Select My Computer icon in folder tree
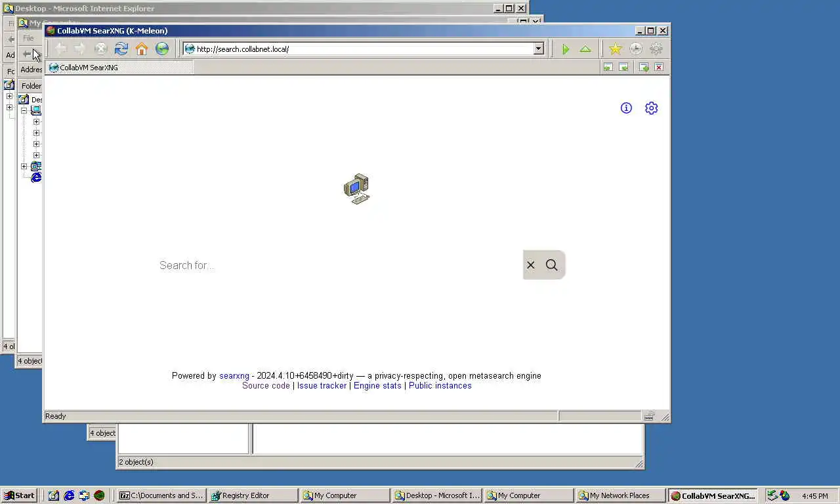840x504 pixels. coord(36,111)
